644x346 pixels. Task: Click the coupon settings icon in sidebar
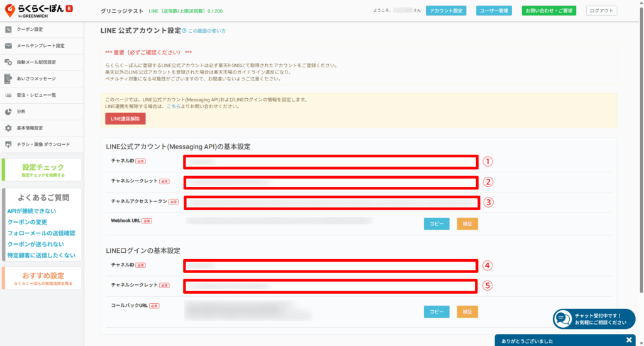click(x=8, y=30)
